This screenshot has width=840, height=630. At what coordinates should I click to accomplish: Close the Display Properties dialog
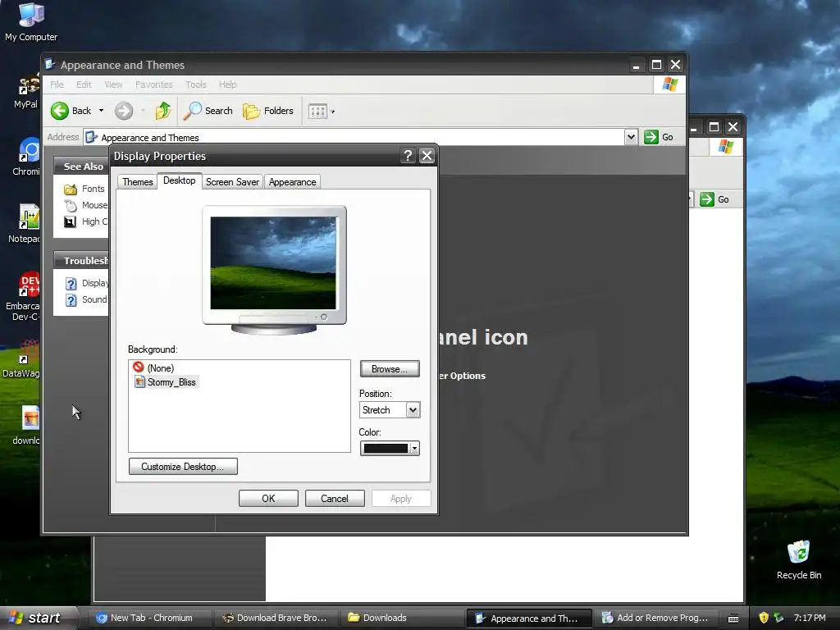click(x=427, y=156)
